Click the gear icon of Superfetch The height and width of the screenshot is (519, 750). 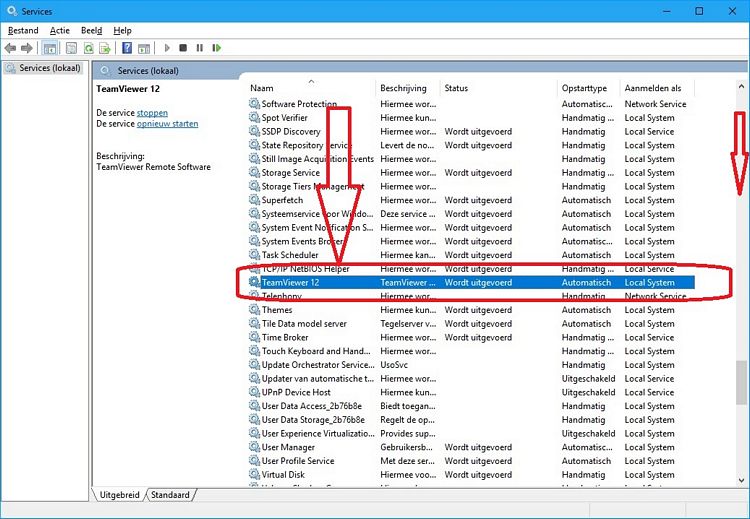point(254,199)
